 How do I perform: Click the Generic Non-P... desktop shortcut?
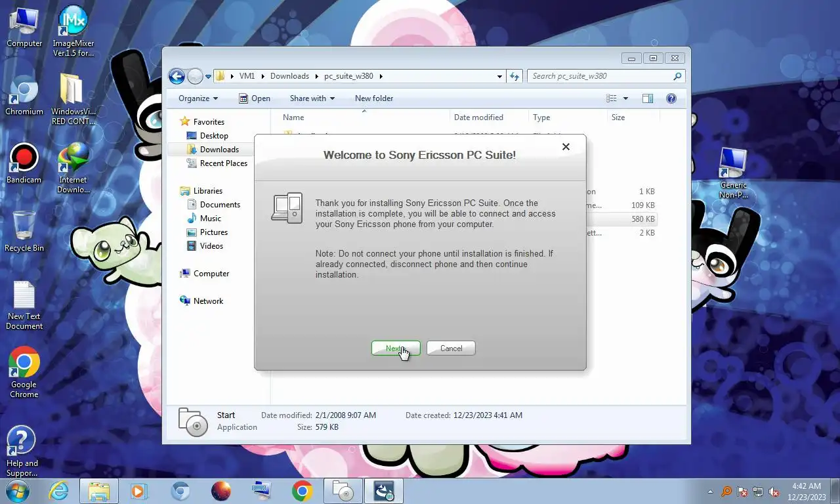(x=733, y=173)
